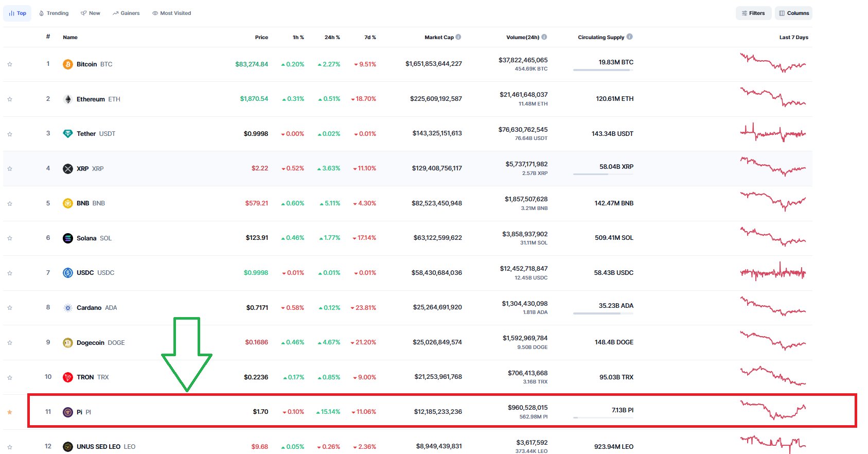Screen dimensions: 868x454
Task: Switch to the Gainers tab
Action: pyautogui.click(x=126, y=13)
